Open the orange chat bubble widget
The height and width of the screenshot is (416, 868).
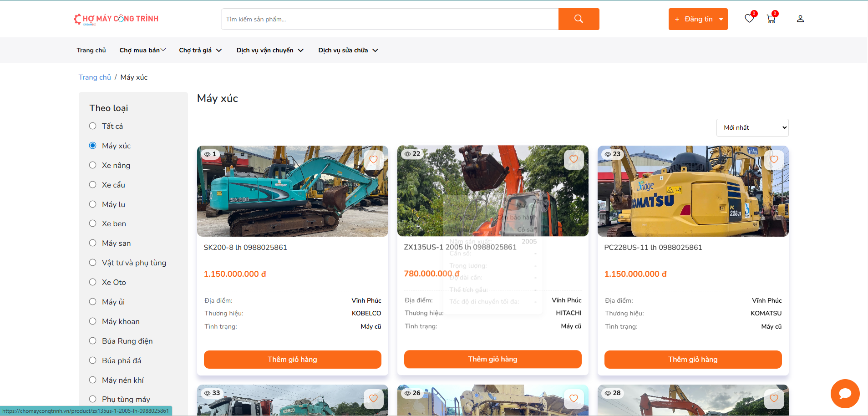[x=845, y=394]
